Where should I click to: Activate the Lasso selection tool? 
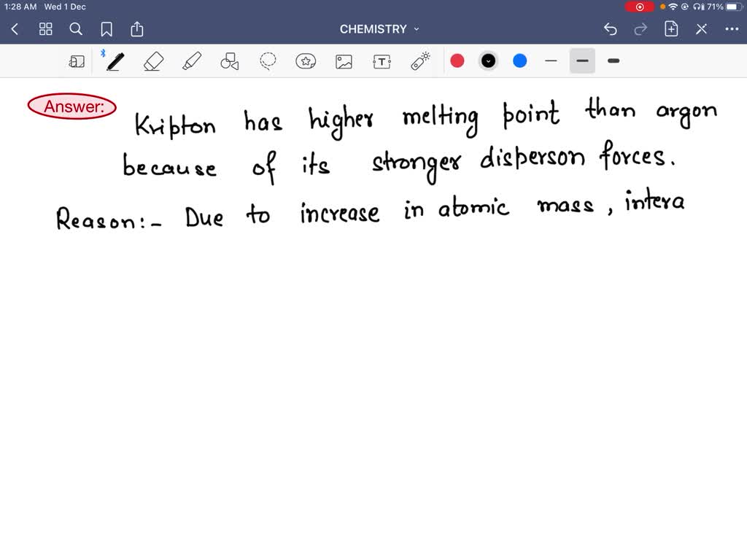point(266,61)
